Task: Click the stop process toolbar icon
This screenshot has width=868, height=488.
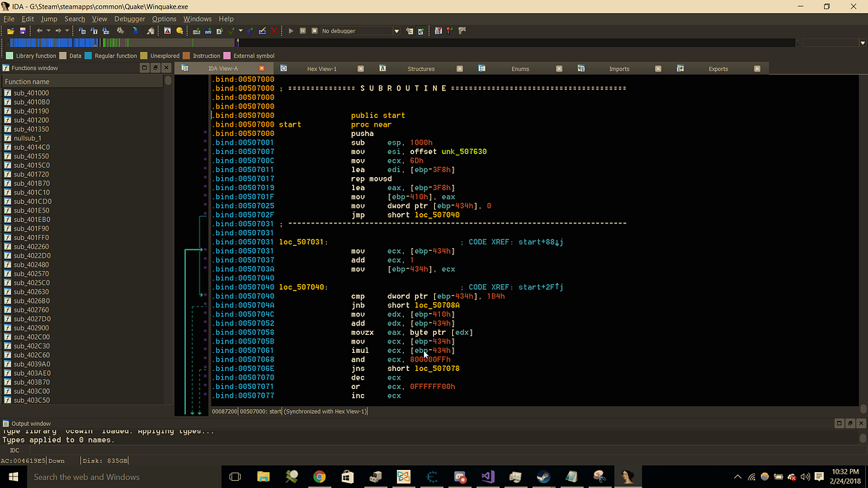Action: [x=314, y=30]
